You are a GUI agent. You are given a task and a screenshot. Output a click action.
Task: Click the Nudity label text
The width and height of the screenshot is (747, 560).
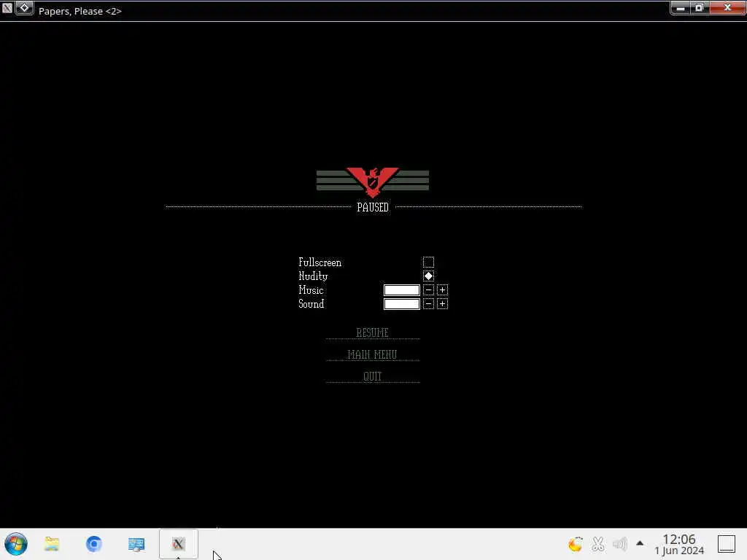[x=313, y=276]
